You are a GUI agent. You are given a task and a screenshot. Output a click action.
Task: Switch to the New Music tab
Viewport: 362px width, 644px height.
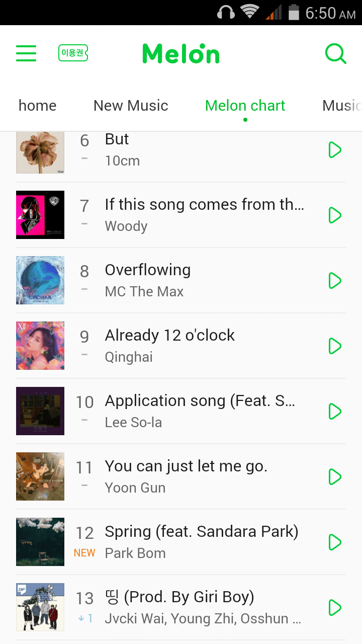(131, 106)
